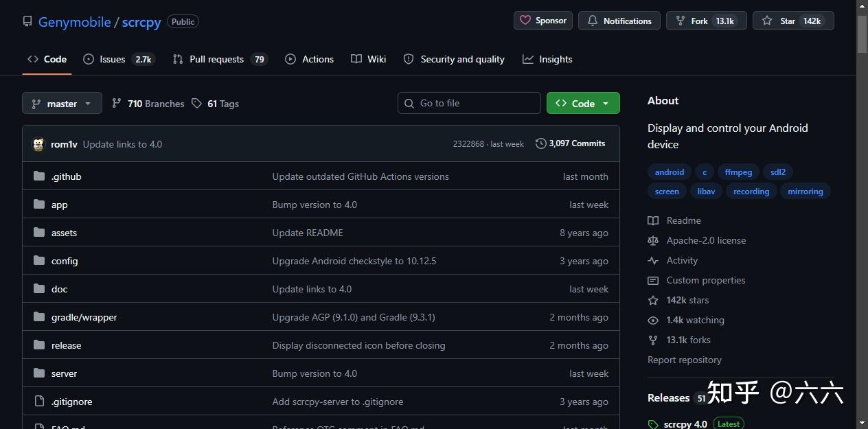Click the repository icon before Genymobile
The height and width of the screenshot is (429, 868).
pos(27,22)
